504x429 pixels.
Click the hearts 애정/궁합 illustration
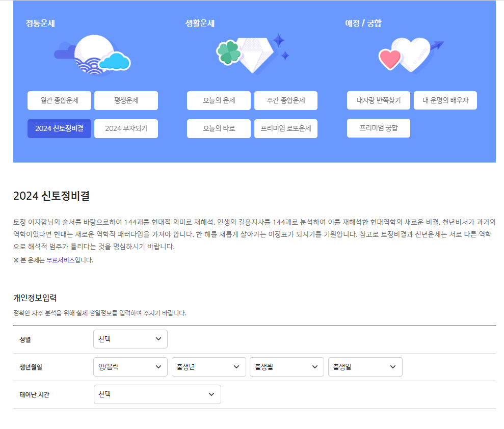(x=411, y=55)
